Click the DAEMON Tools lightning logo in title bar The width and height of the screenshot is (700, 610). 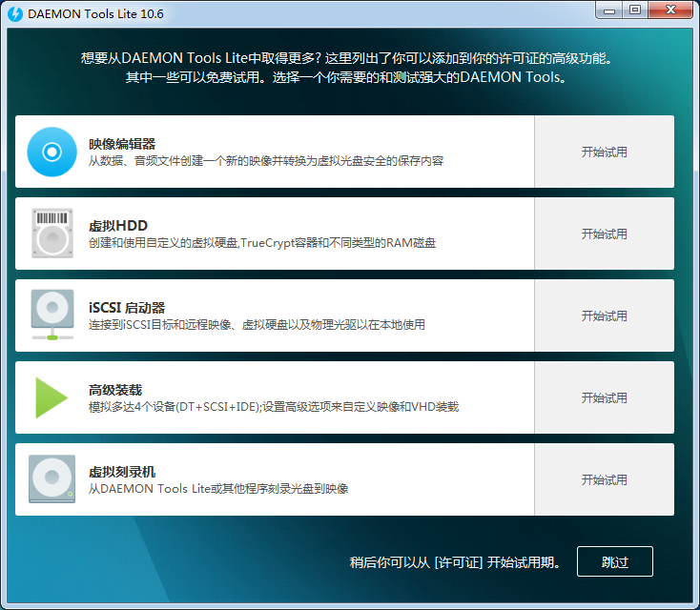[15, 13]
